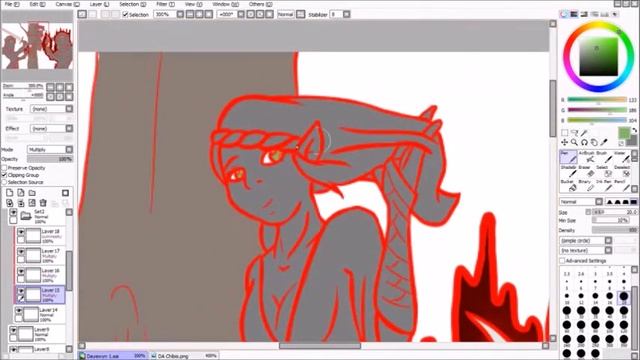Activate the eyedropper color picker tool
This screenshot has width=640, height=360.
pyautogui.click(x=604, y=142)
